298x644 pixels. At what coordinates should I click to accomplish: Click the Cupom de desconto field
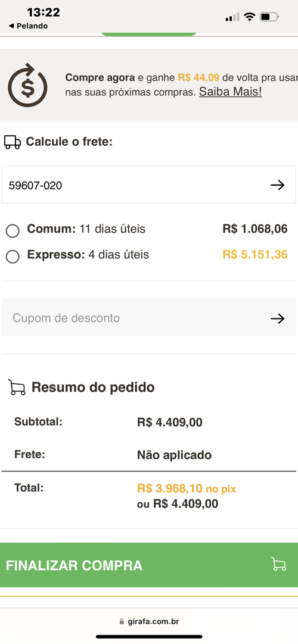(149, 318)
